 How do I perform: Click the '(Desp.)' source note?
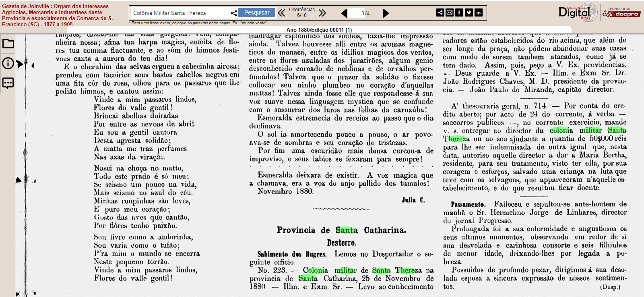point(610,287)
